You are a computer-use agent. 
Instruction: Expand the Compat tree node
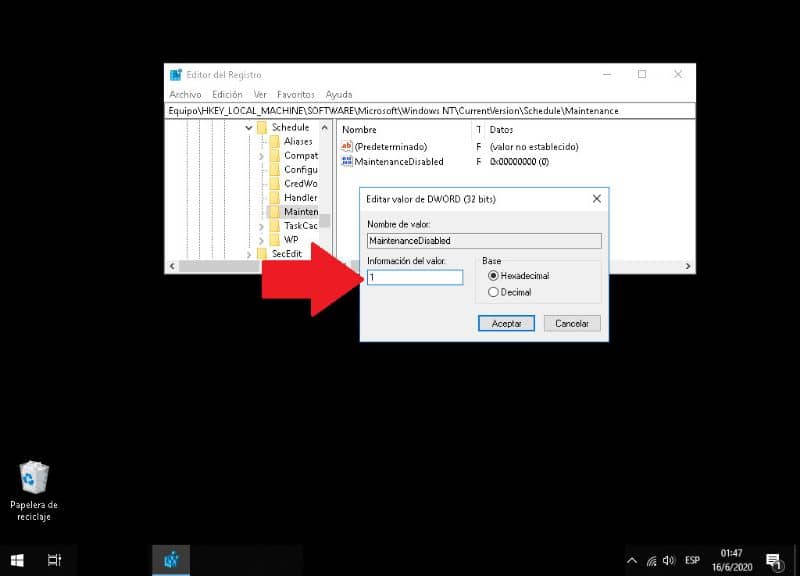[261, 156]
